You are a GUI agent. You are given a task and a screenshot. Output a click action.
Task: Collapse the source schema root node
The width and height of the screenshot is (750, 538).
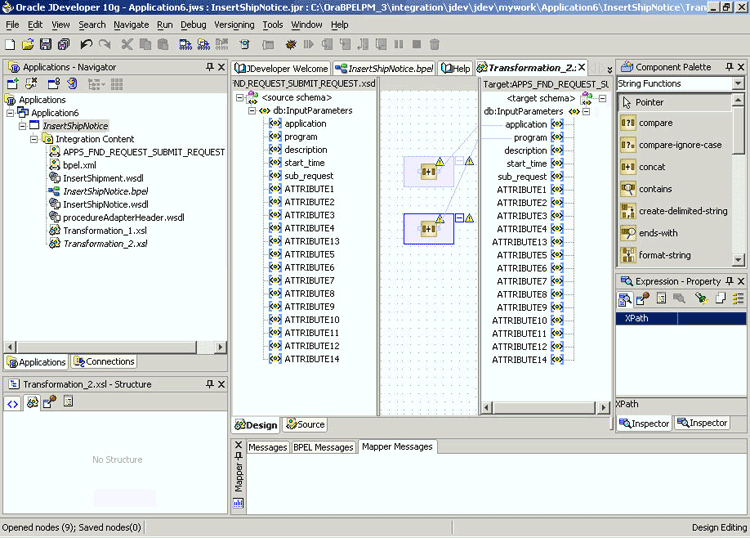(x=240, y=98)
